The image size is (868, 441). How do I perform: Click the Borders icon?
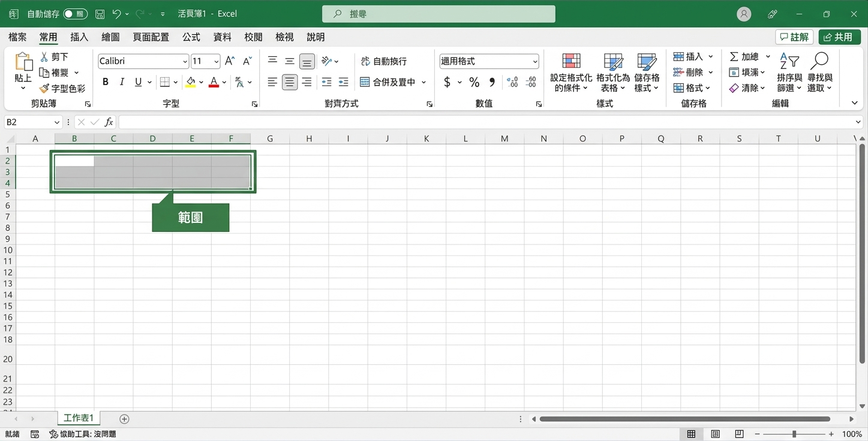(165, 82)
